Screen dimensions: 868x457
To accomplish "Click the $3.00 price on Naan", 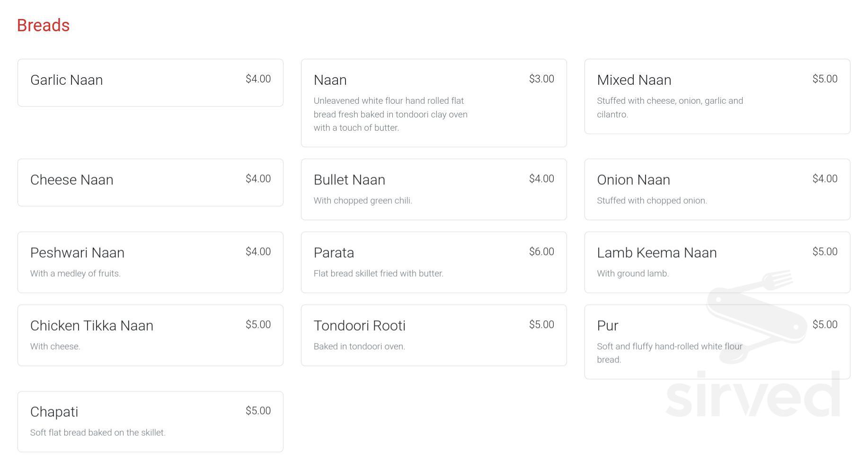I will 542,79.
